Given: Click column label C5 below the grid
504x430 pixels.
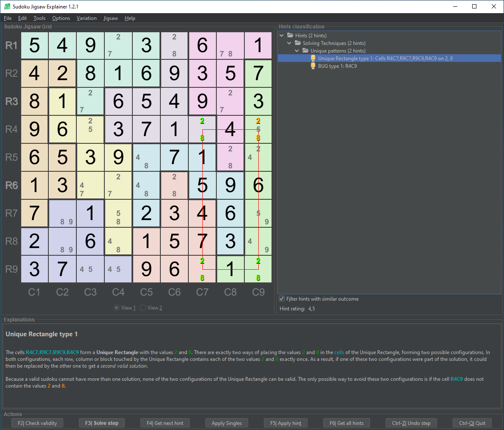Looking at the screenshot, I should tap(146, 292).
